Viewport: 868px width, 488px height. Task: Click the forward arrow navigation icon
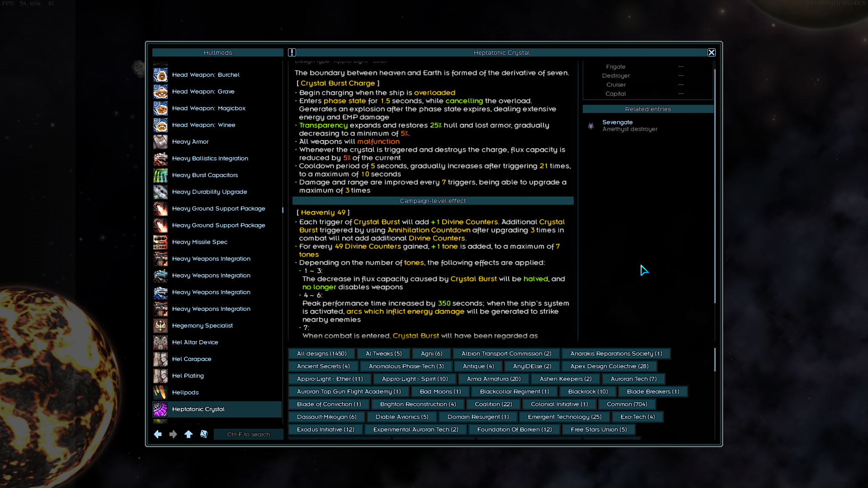[x=173, y=434]
